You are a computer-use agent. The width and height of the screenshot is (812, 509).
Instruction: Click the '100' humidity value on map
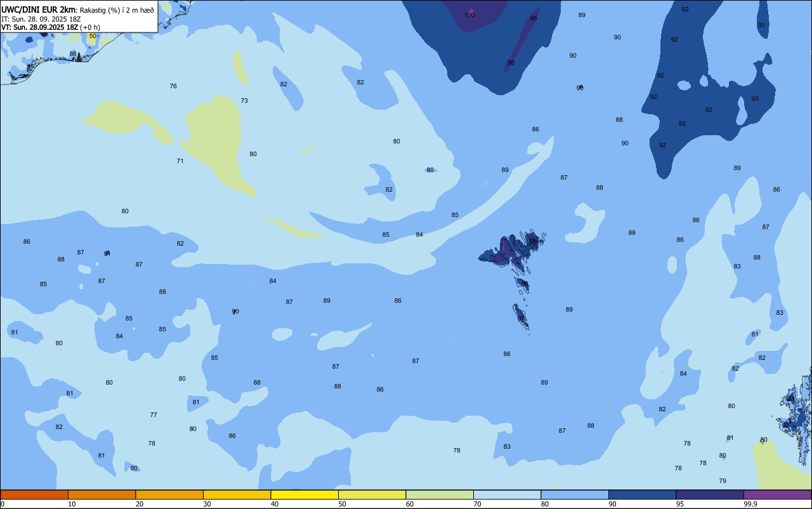[x=469, y=15]
